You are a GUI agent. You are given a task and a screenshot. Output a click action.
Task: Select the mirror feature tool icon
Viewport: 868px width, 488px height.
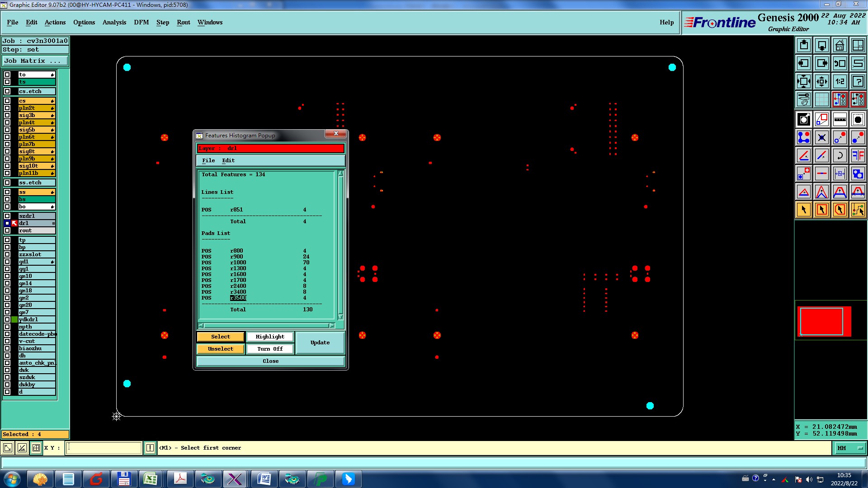[858, 155]
